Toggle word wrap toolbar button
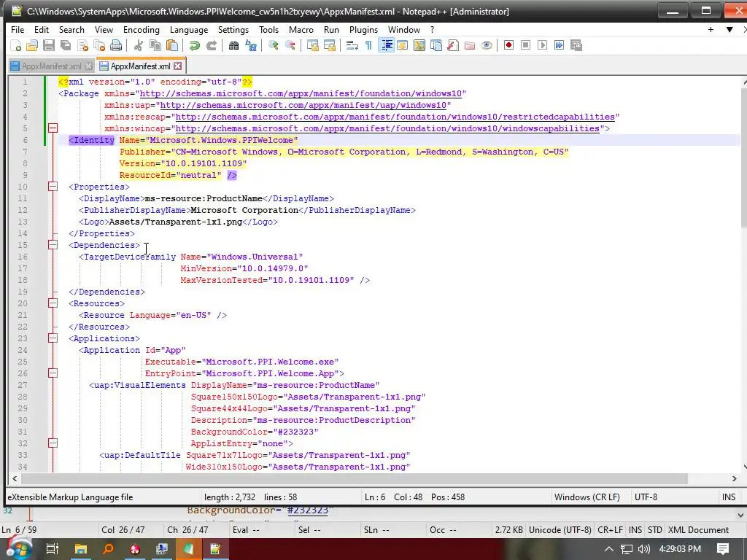 (x=352, y=46)
